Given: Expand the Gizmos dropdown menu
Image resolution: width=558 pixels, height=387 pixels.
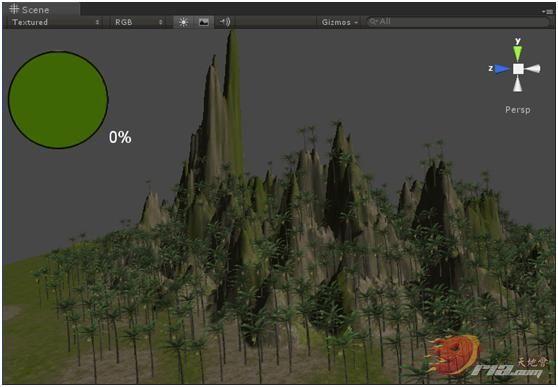Looking at the screenshot, I should [x=339, y=22].
